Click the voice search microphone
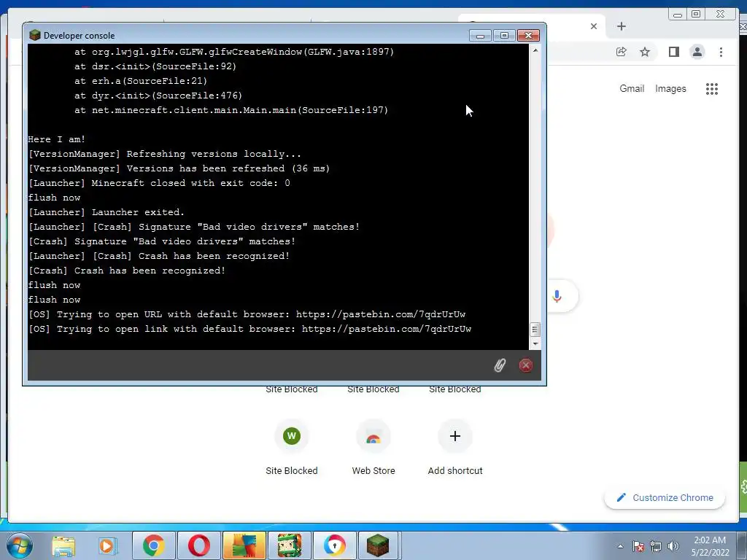 (557, 296)
